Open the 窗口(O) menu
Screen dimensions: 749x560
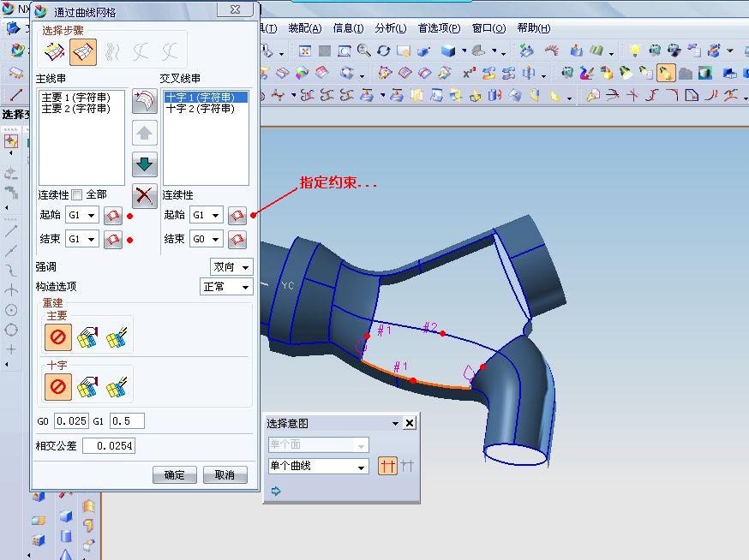pos(488,28)
